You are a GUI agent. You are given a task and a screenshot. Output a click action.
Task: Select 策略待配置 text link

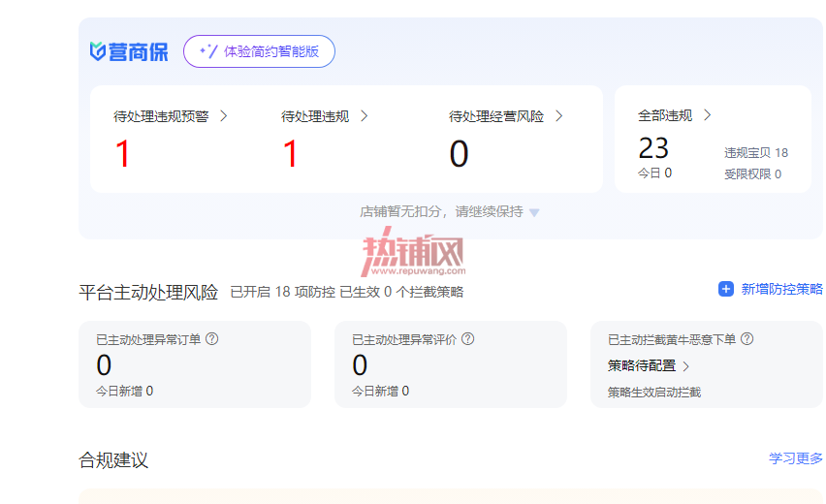[x=642, y=365]
